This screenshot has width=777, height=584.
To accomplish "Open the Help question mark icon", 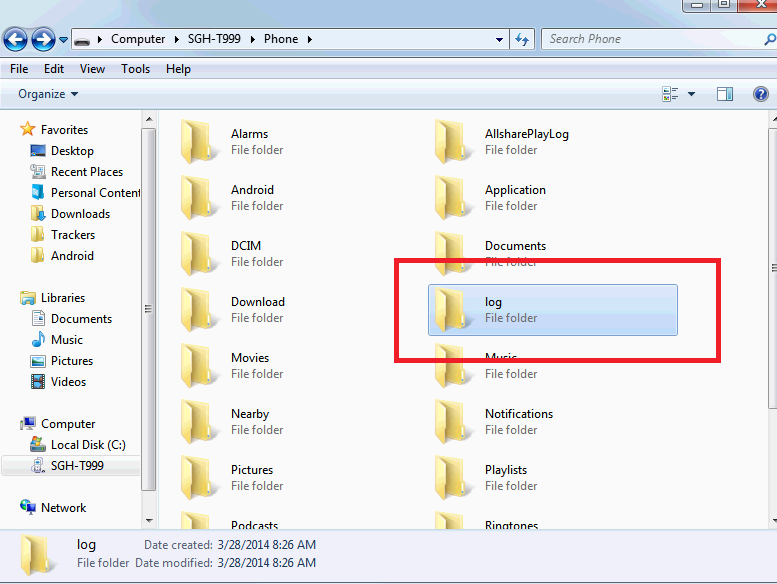I will pos(761,94).
